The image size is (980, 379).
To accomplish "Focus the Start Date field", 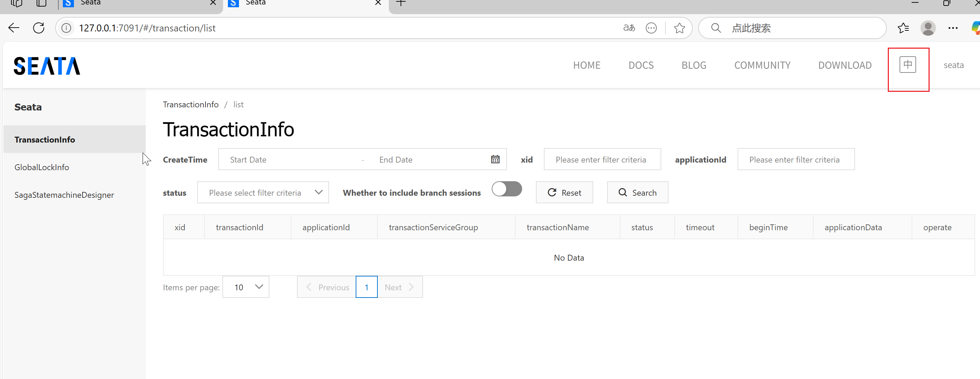I will (x=291, y=159).
